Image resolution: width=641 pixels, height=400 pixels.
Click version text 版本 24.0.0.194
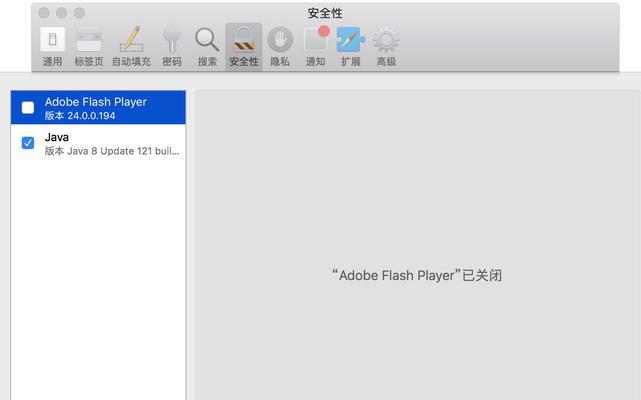click(80, 116)
